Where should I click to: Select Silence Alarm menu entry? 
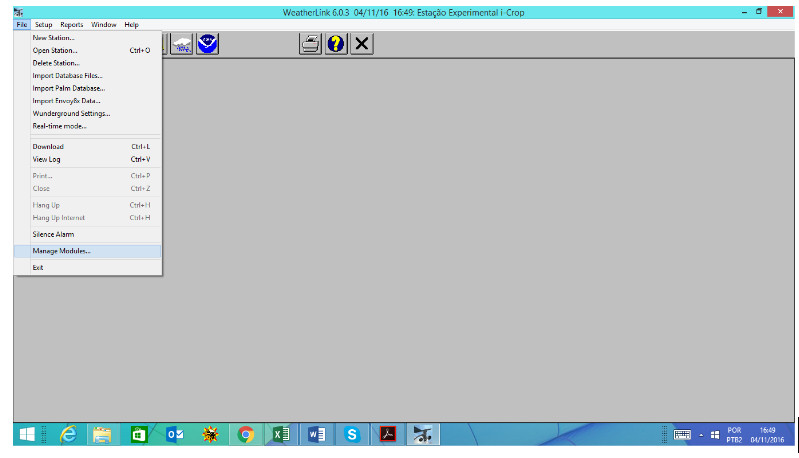tap(53, 234)
